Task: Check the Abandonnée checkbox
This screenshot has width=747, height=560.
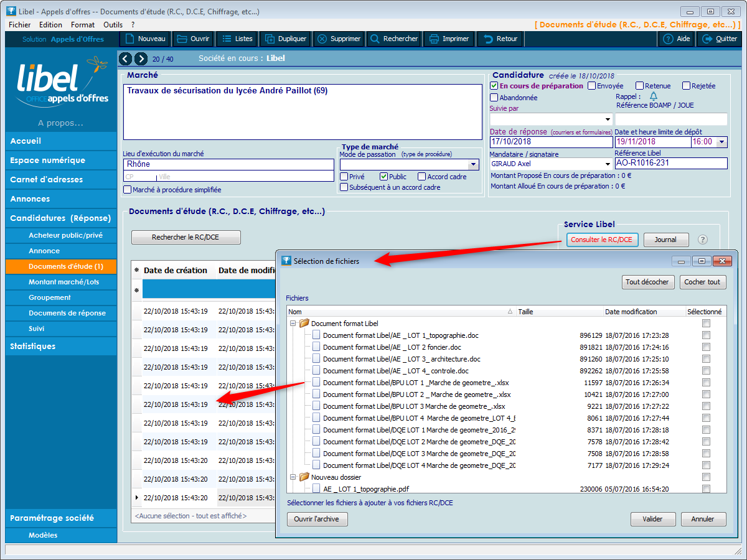Action: [x=494, y=98]
